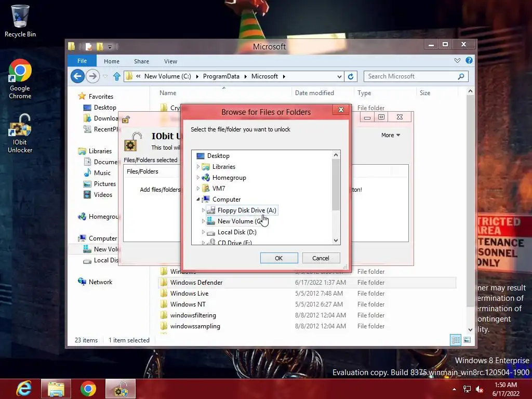The width and height of the screenshot is (532, 399).
Task: Expand the VM7 node in the browse dialog
Action: (198, 188)
